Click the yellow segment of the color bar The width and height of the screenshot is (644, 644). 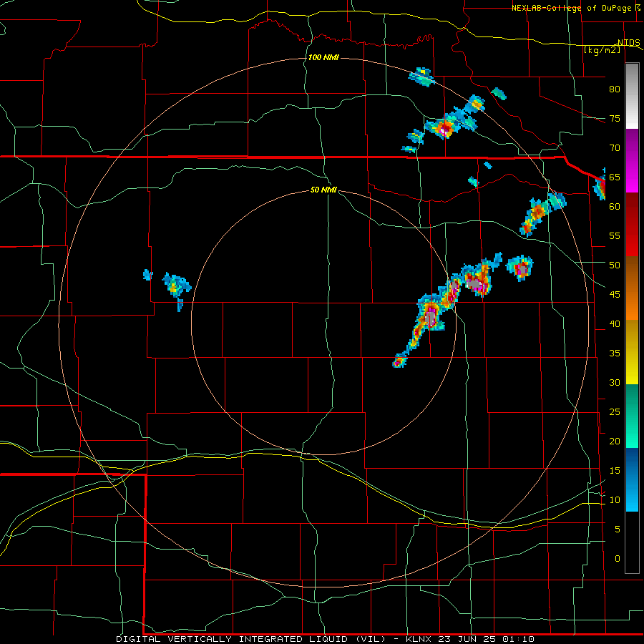click(632, 352)
